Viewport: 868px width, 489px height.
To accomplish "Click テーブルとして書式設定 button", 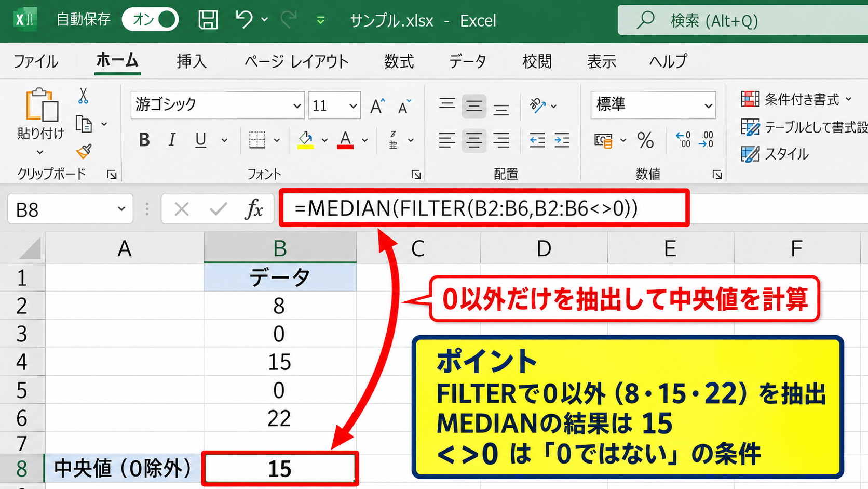I will (x=804, y=127).
